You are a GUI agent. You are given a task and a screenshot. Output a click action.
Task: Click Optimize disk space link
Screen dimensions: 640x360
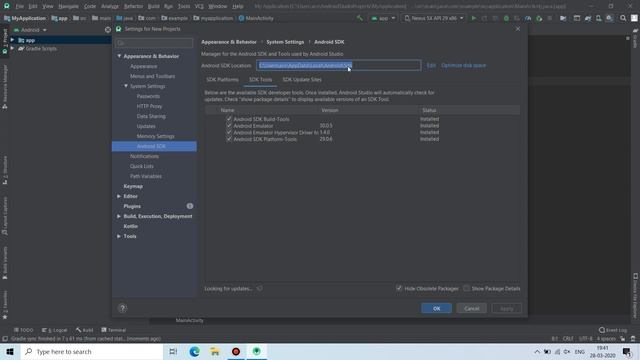[463, 65]
